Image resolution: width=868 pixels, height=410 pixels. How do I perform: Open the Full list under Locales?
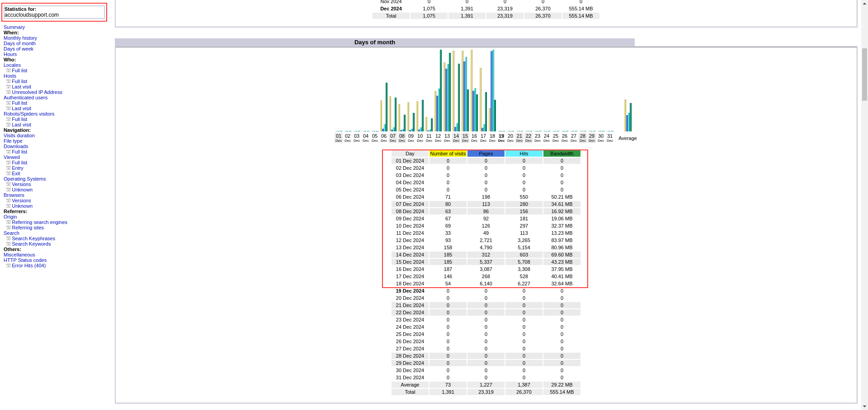point(19,70)
